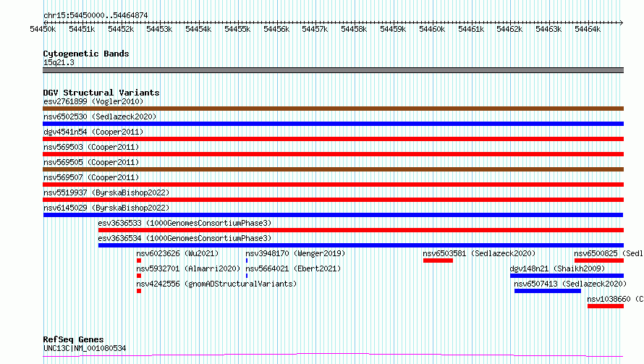Open the nsv4242556 (gnomADStructuralVariants) label

coord(216,284)
